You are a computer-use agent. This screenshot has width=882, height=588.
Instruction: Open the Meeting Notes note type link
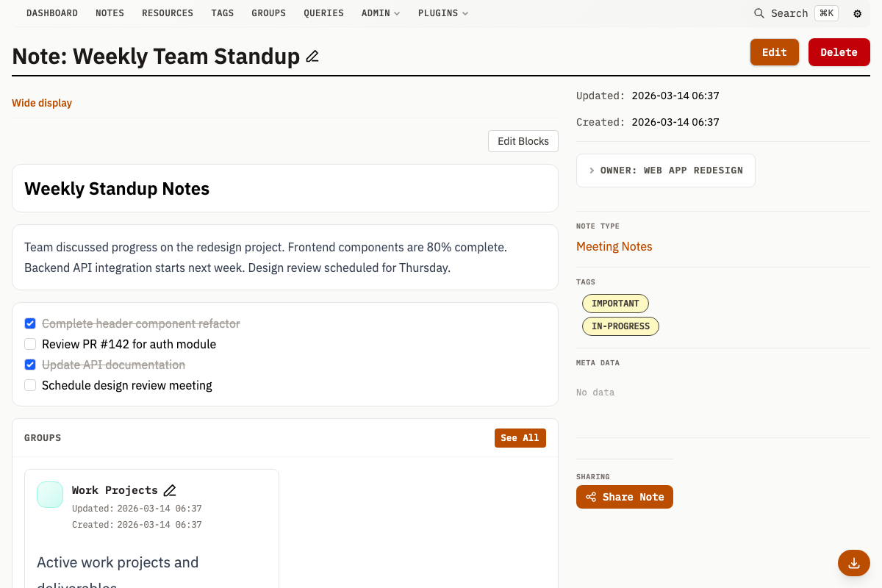pyautogui.click(x=614, y=246)
